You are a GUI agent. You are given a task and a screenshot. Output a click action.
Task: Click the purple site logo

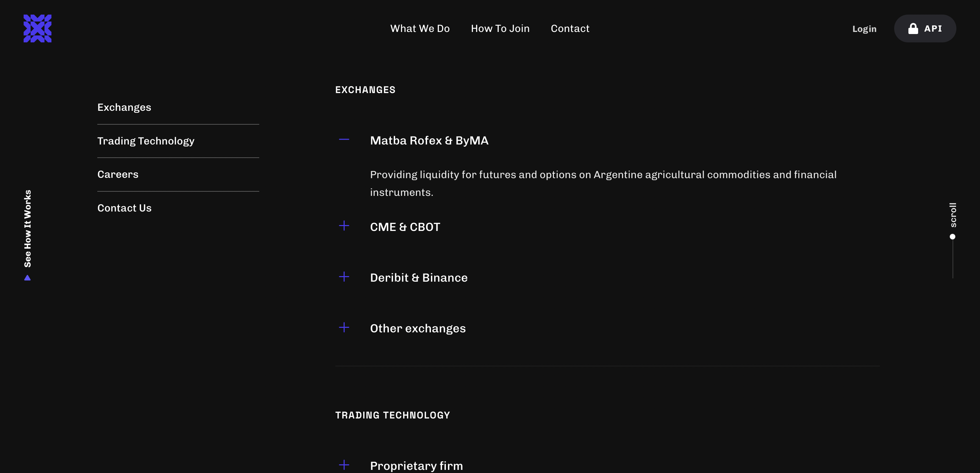pyautogui.click(x=37, y=28)
